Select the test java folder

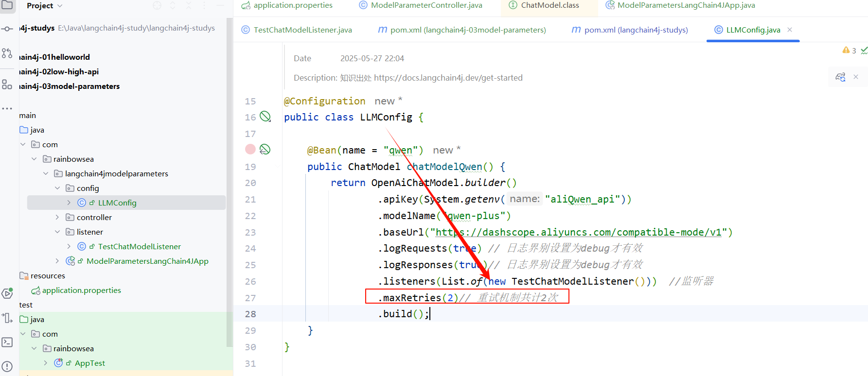tap(37, 319)
